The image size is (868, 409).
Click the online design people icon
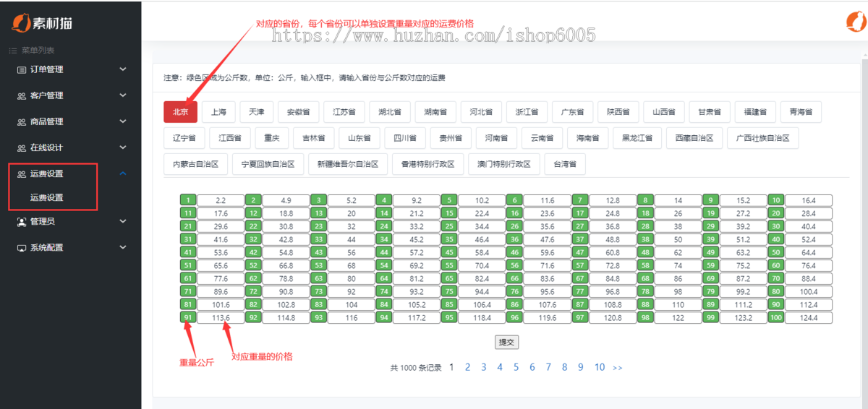22,147
